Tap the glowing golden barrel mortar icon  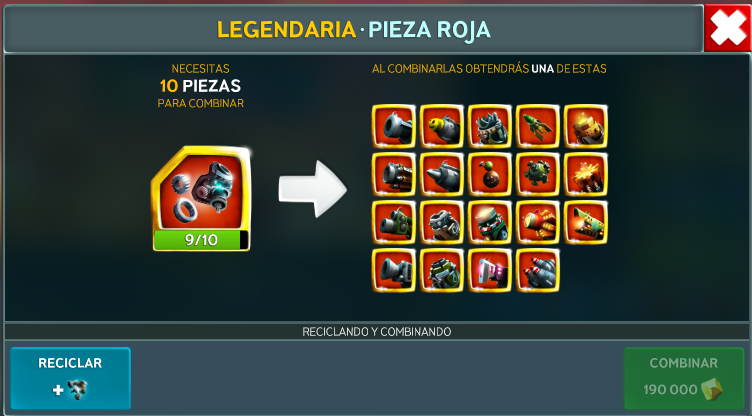pyautogui.click(x=586, y=126)
